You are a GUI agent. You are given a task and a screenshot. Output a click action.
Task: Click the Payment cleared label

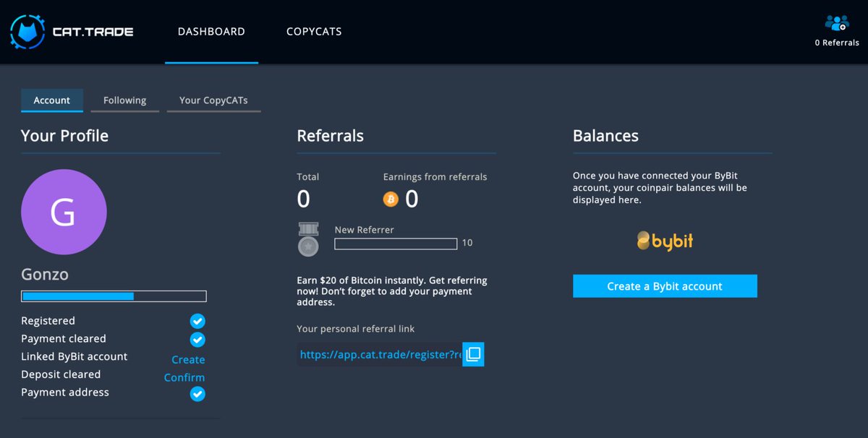[64, 339]
